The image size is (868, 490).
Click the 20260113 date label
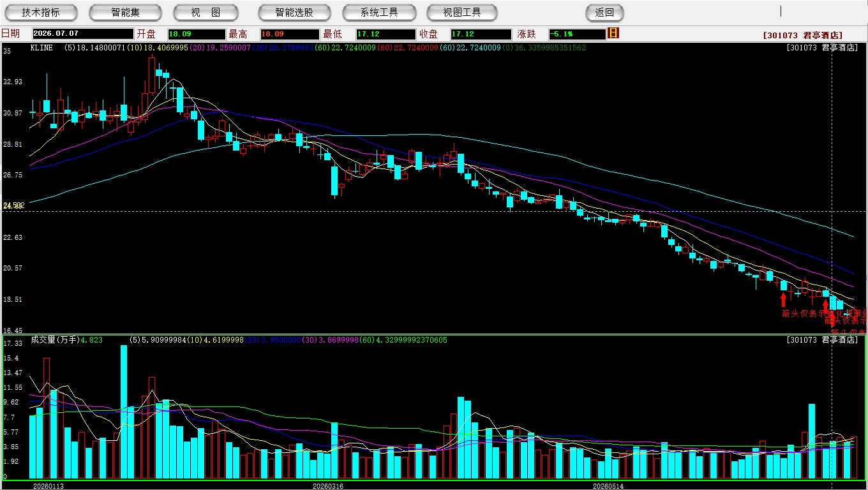click(49, 486)
